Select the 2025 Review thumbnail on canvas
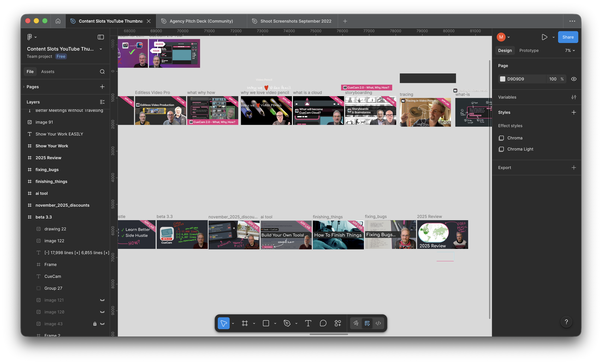Image resolution: width=602 pixels, height=364 pixels. (x=442, y=234)
